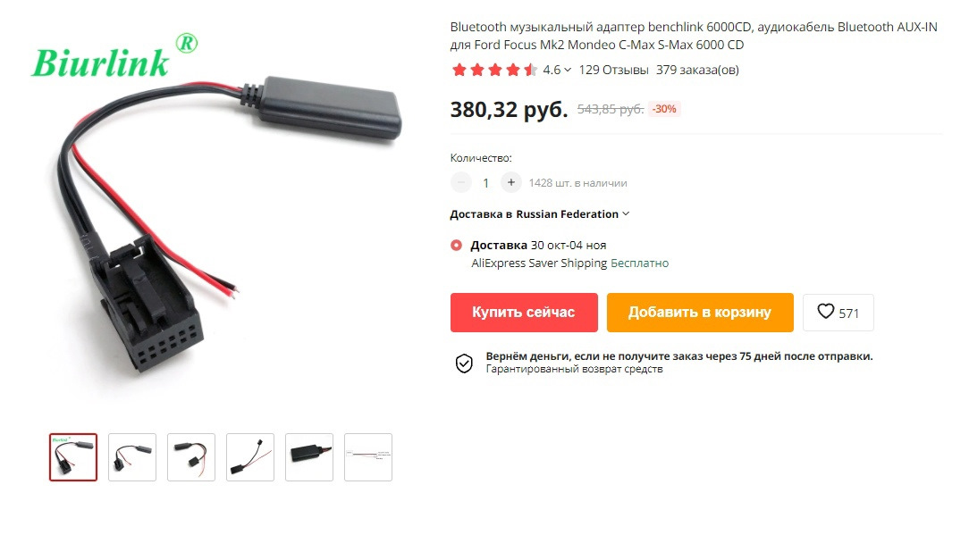Click the -30% discount badge

pos(664,109)
